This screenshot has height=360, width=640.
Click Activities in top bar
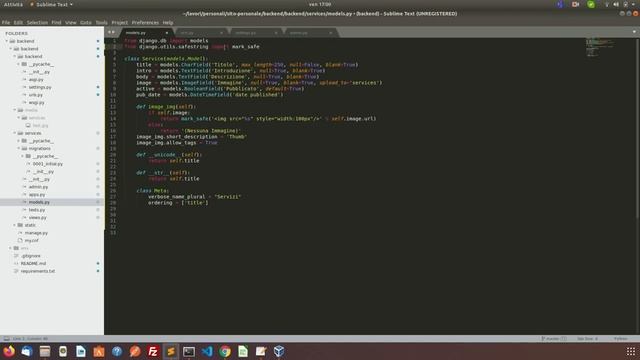click(x=13, y=4)
